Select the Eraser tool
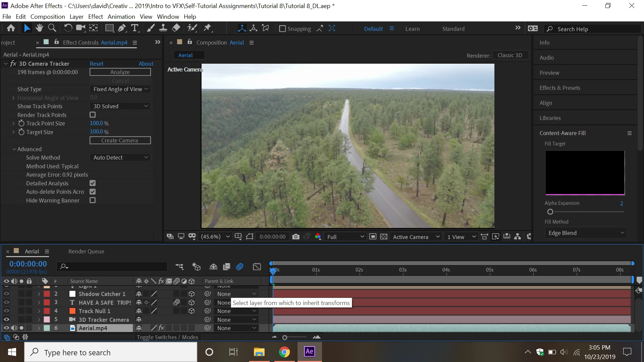The image size is (644, 362). coord(176,28)
